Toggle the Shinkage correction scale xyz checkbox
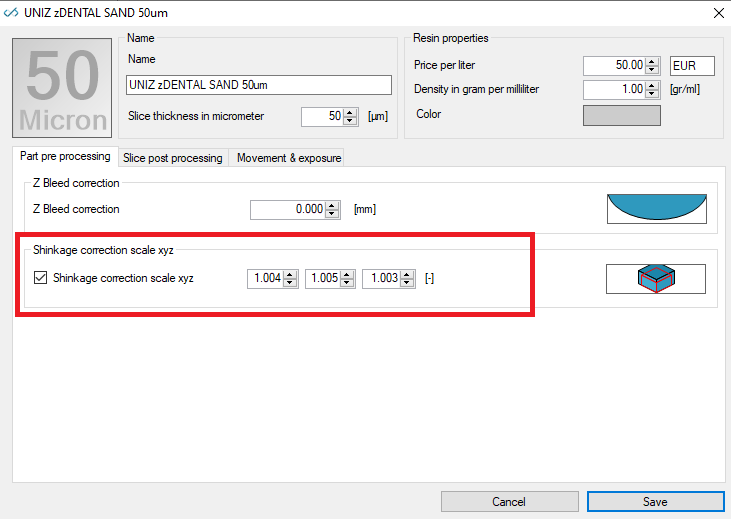731x519 pixels. click(41, 278)
